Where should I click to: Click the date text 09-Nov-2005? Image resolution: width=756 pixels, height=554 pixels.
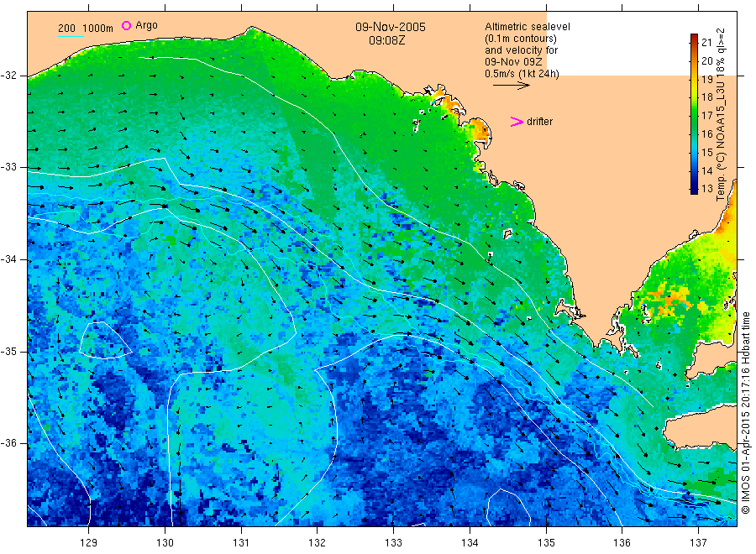click(x=391, y=27)
